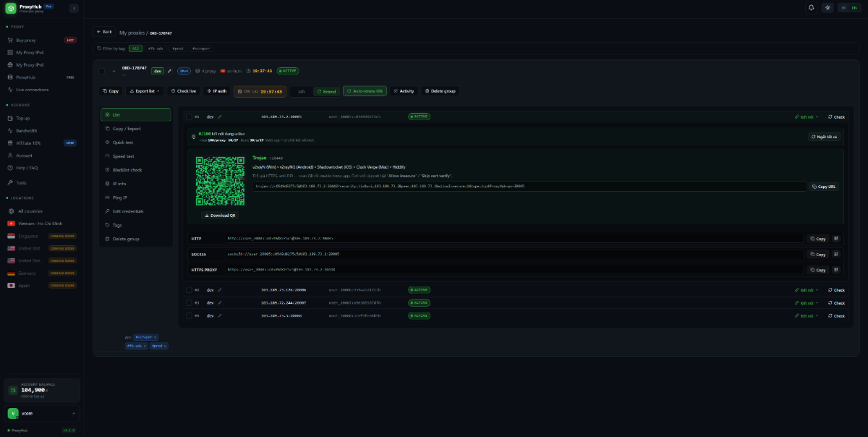
Task: Select Vietnam - Ho Chi Minh location
Action: click(41, 224)
